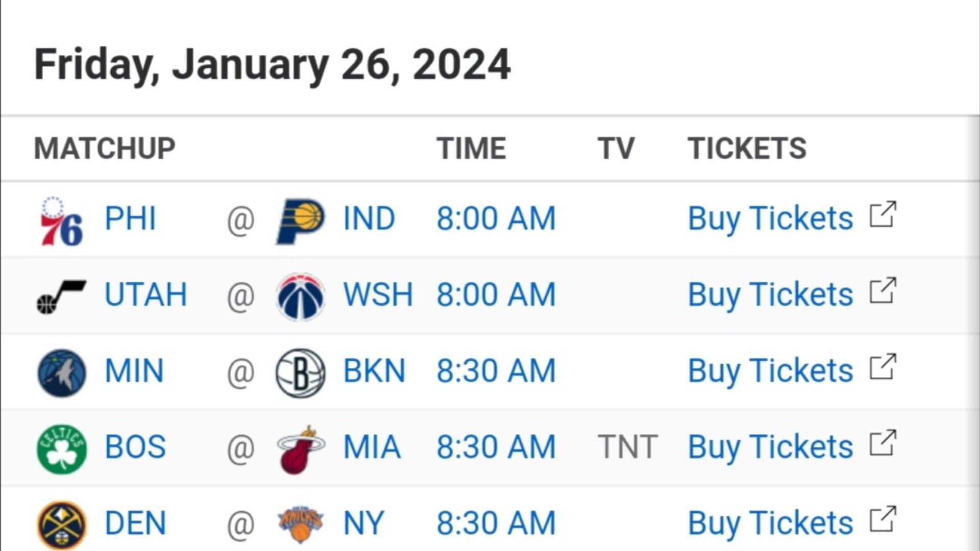The width and height of the screenshot is (980, 551).
Task: Click the MATCHUP column header
Action: pyautogui.click(x=105, y=148)
